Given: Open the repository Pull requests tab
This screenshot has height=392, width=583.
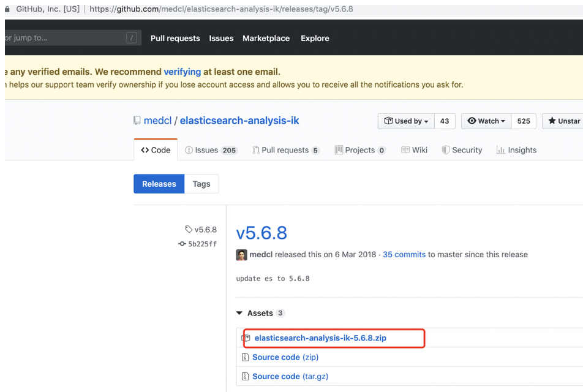Looking at the screenshot, I should pyautogui.click(x=285, y=150).
